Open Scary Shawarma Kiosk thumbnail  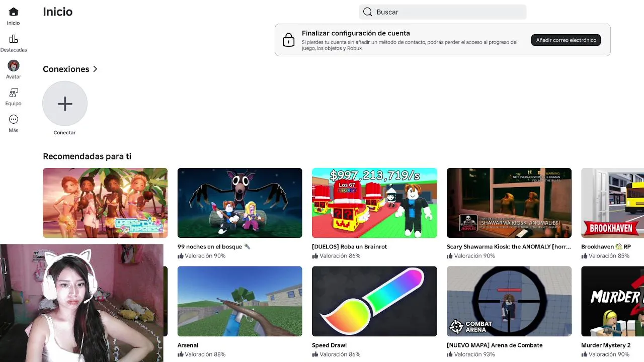509,203
